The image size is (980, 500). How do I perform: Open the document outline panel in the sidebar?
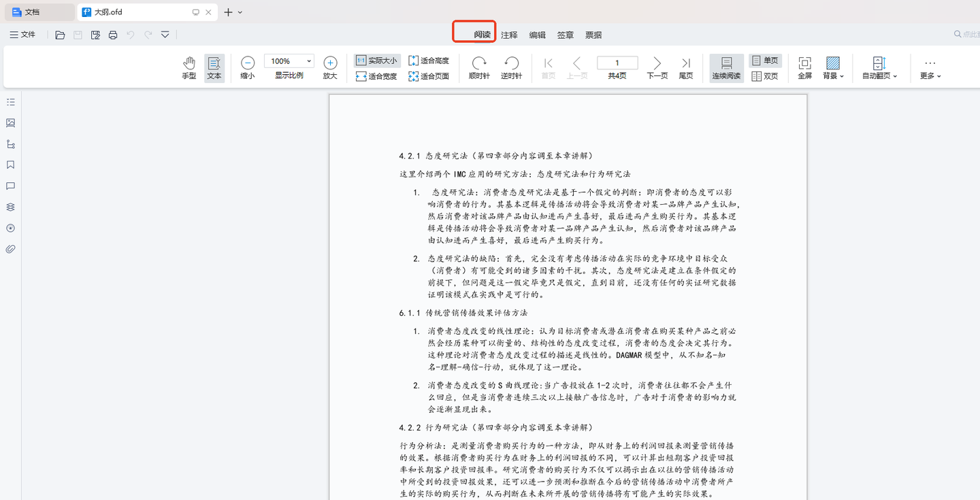[10, 101]
